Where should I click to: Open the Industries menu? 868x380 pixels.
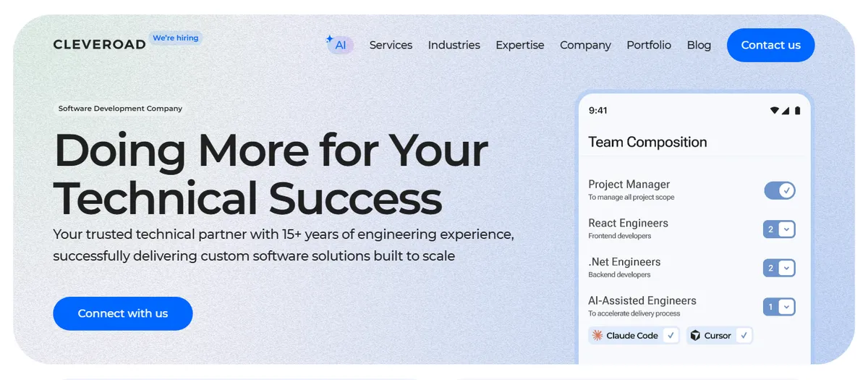[x=454, y=45]
